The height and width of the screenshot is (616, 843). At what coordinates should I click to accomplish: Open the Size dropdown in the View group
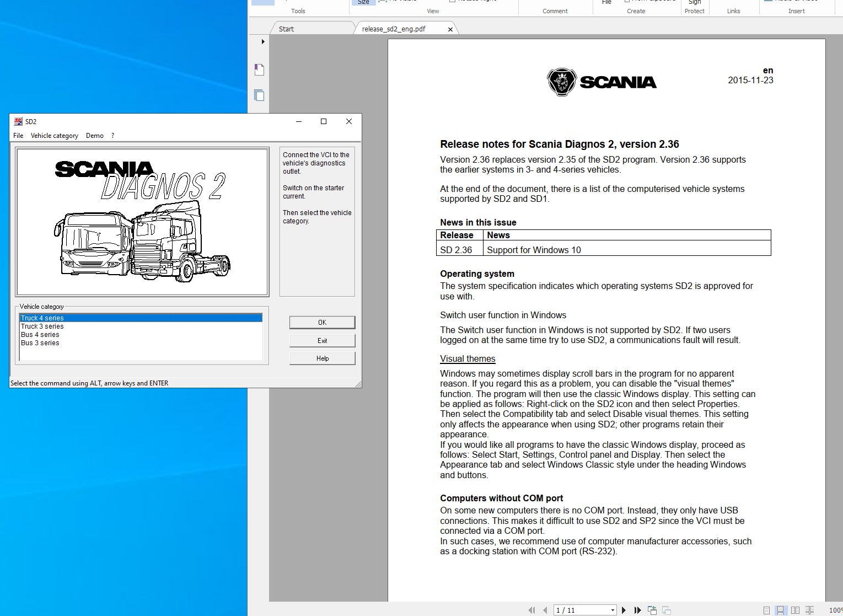pos(363,2)
